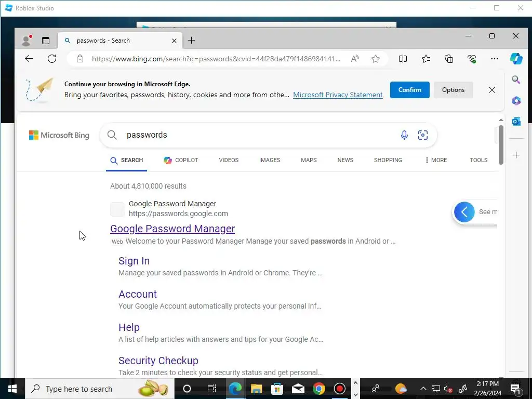The width and height of the screenshot is (532, 399).
Task: Expand the See more side panel arrow
Action: click(464, 212)
